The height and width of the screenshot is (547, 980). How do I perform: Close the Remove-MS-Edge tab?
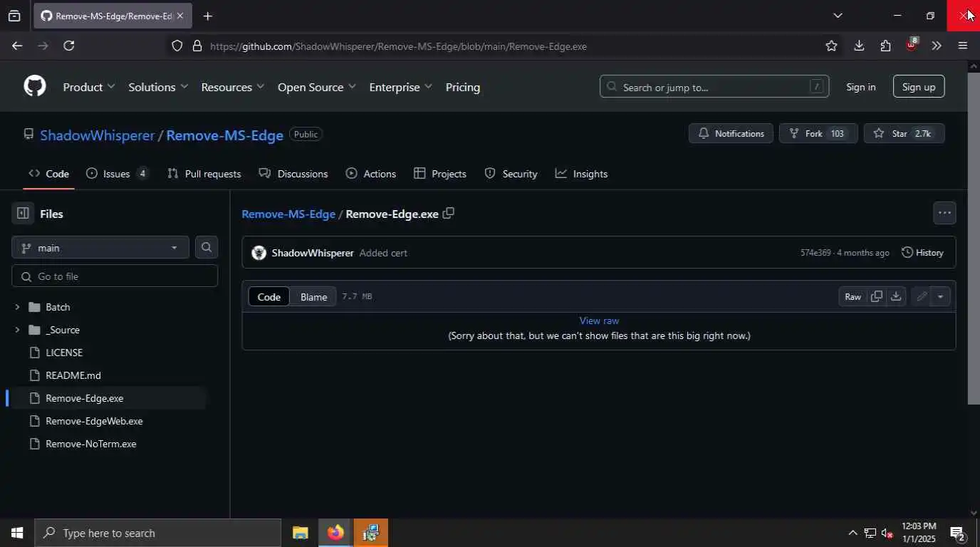(180, 16)
